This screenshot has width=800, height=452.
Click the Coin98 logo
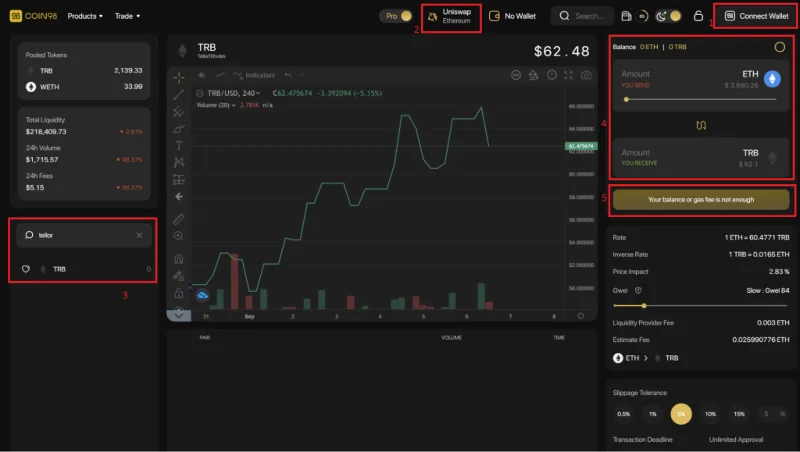click(33, 16)
